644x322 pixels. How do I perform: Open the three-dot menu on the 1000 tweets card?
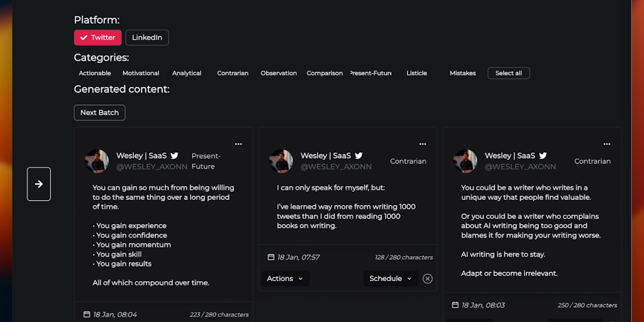tap(423, 144)
